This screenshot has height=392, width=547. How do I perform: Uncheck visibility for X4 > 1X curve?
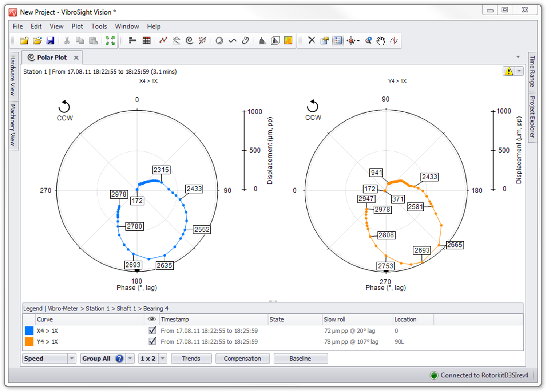pyautogui.click(x=152, y=330)
